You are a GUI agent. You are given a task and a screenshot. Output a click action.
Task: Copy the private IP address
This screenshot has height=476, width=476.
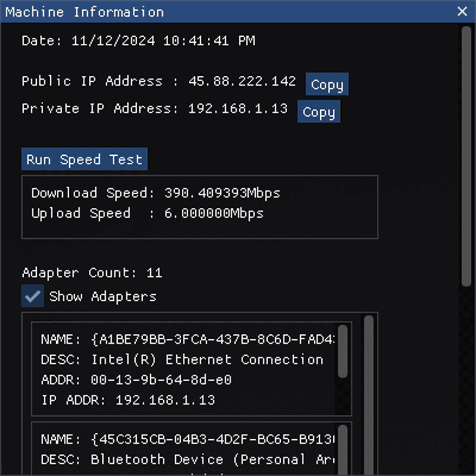point(318,112)
